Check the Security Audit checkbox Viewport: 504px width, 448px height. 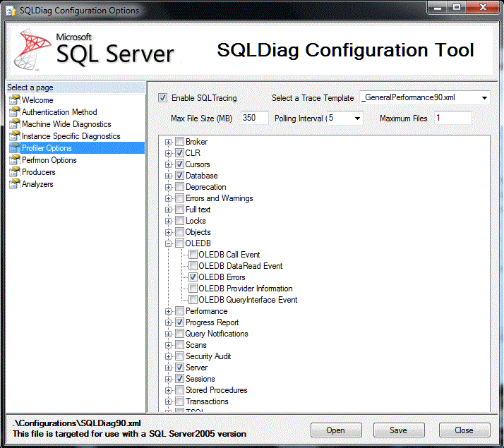[x=180, y=356]
